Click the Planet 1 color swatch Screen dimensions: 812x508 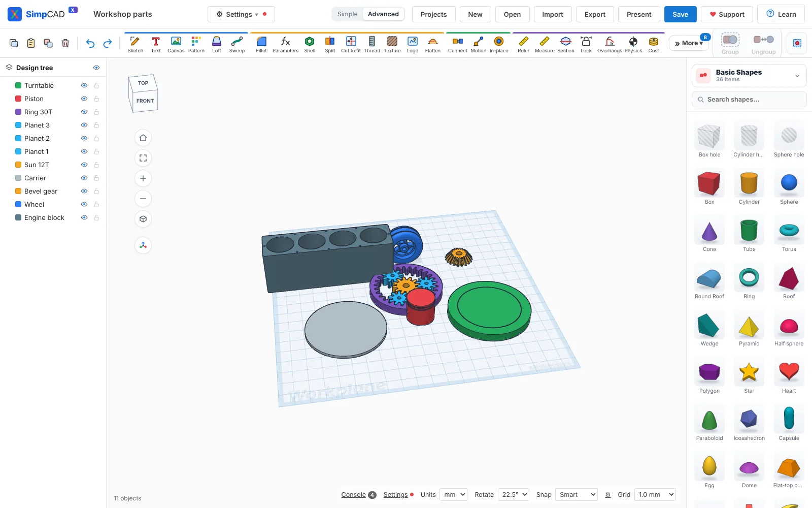(18, 151)
